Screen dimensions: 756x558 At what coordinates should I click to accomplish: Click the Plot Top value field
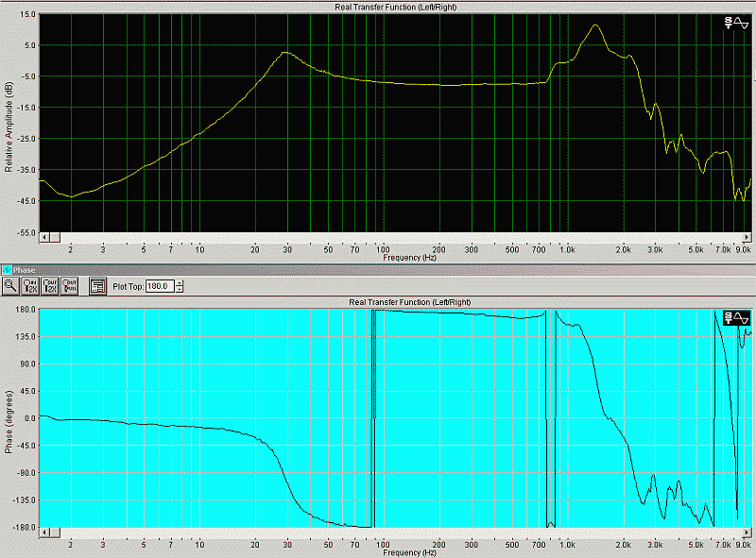coord(160,286)
